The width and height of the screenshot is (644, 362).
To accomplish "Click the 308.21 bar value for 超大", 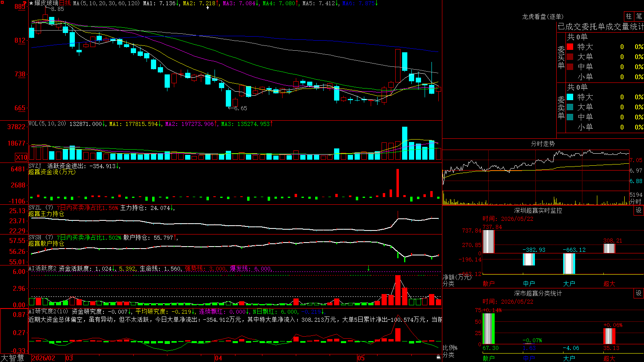I will tap(613, 241).
